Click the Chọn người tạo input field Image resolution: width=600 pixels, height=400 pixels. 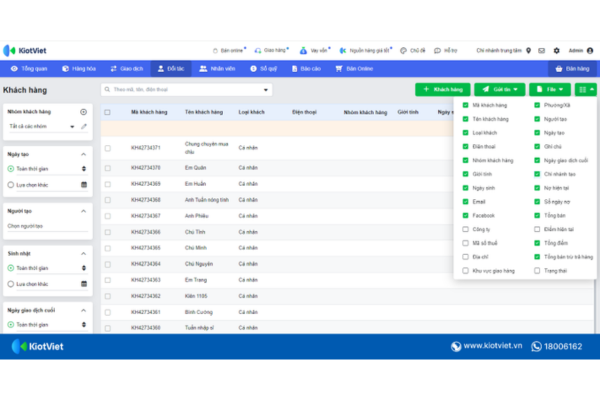point(47,226)
